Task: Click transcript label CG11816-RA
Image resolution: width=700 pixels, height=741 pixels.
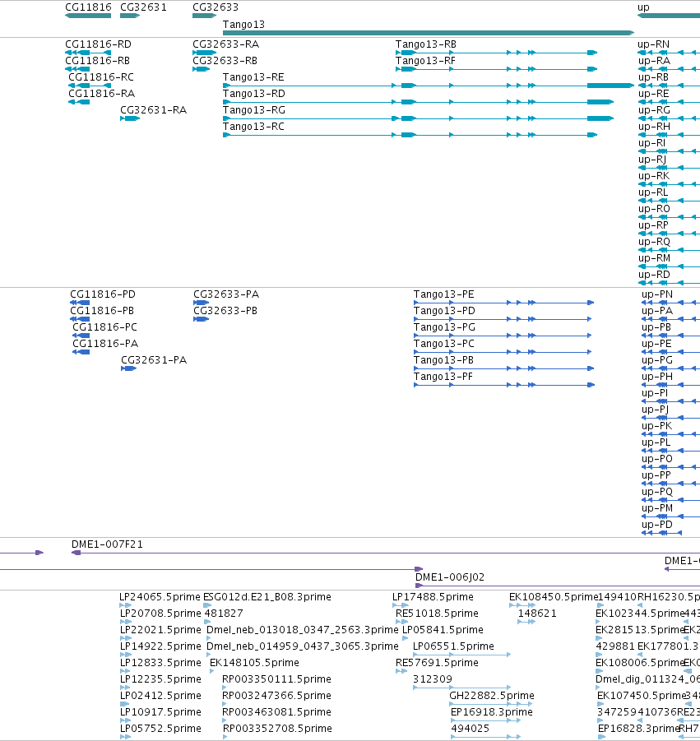Action: click(x=102, y=94)
